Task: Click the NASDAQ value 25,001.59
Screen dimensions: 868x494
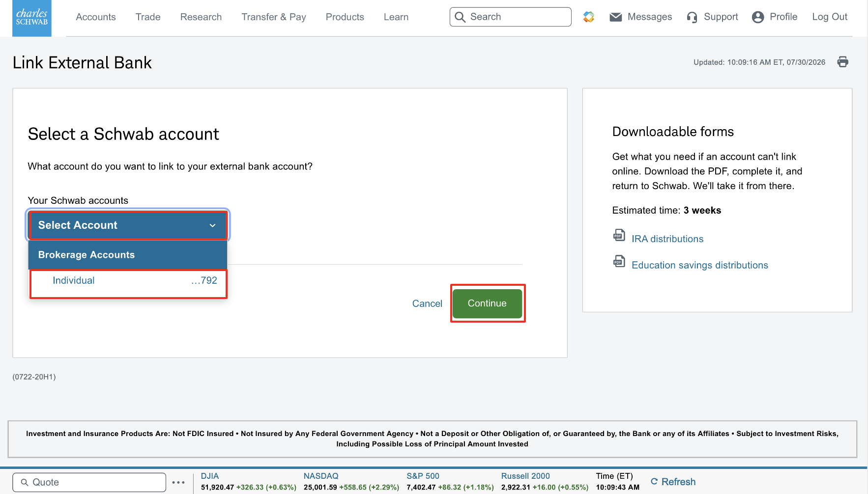Action: coord(320,487)
